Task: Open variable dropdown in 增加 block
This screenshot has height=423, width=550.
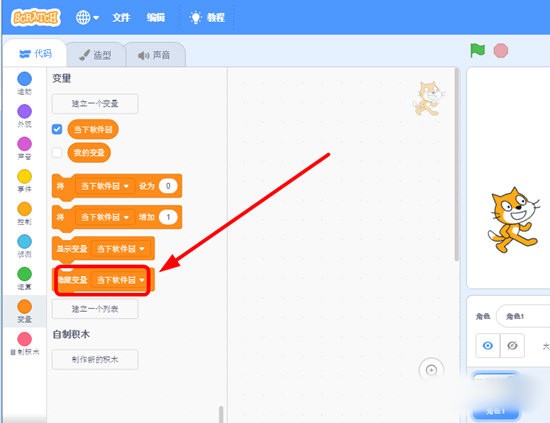Action: (105, 217)
